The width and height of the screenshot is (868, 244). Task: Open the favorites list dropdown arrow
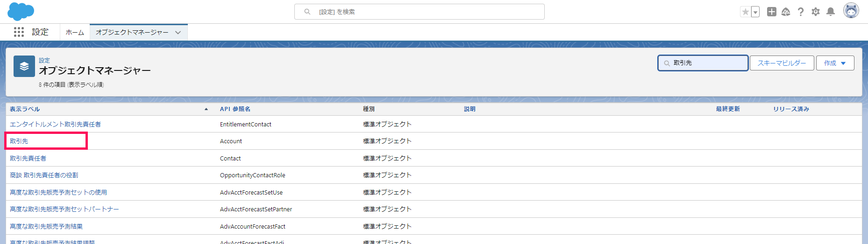coord(755,12)
